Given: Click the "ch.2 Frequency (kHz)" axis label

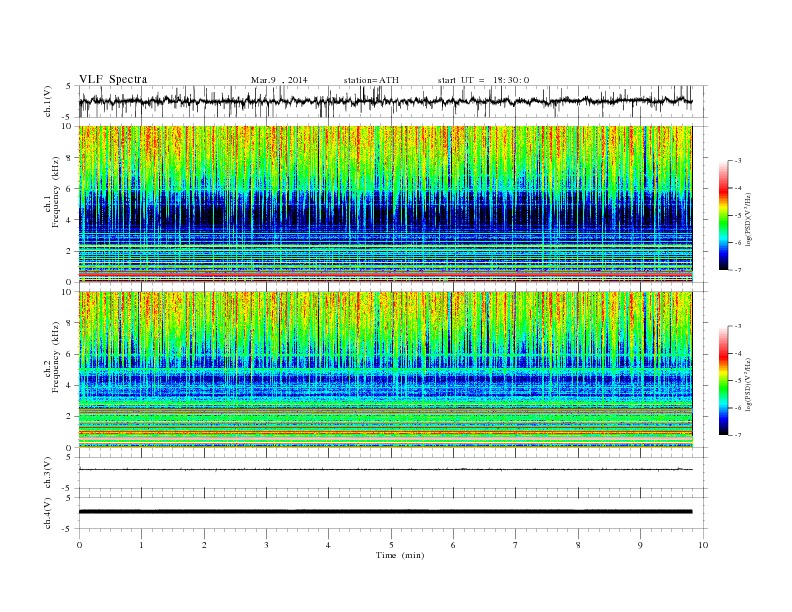Looking at the screenshot, I should click(x=52, y=356).
